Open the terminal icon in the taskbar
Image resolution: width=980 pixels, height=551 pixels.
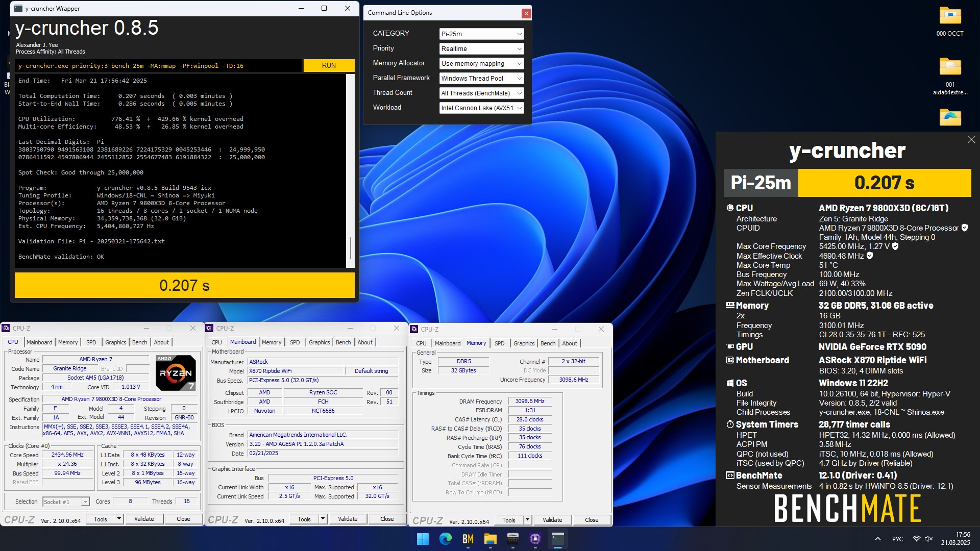pos(558,539)
